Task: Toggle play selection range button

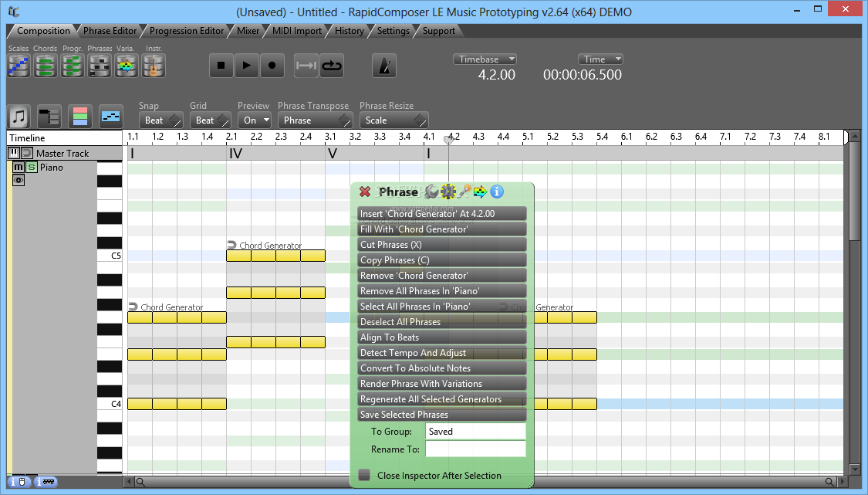Action: pyautogui.click(x=306, y=66)
